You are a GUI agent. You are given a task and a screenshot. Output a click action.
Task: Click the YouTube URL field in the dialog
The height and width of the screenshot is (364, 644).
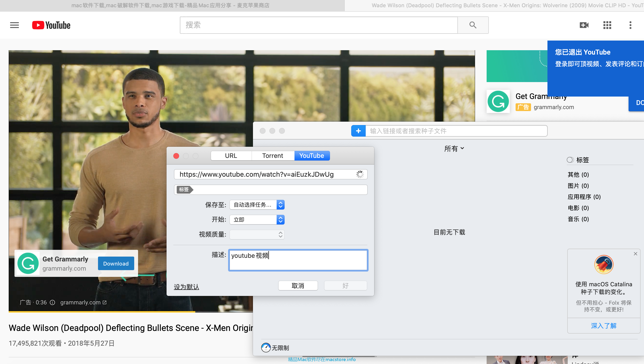click(x=271, y=174)
